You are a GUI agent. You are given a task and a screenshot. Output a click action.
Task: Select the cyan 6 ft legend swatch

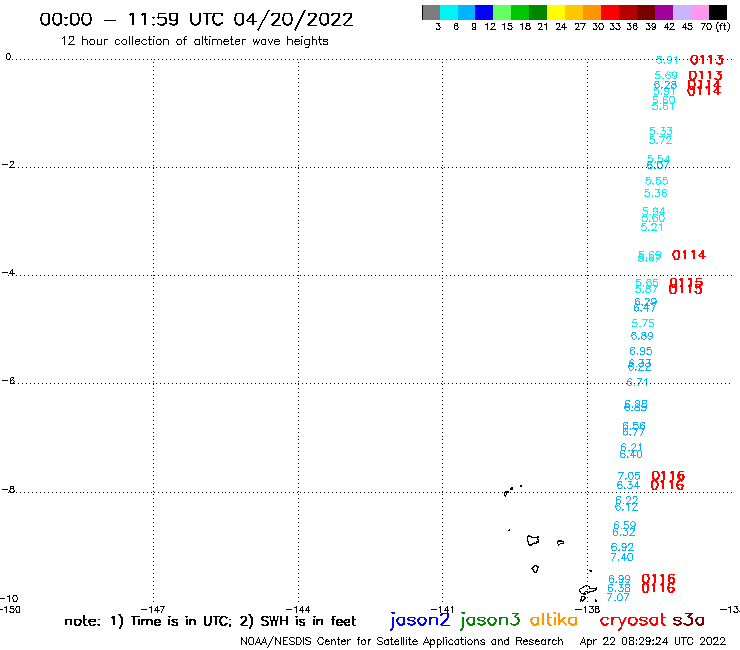click(x=449, y=12)
